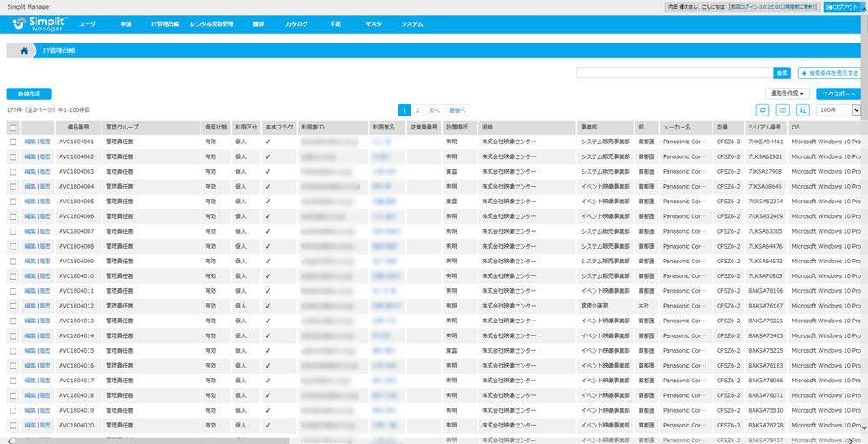The height and width of the screenshot is (444, 868).
Task: Tick the checkbox for AVC1804005
Action: (13, 202)
